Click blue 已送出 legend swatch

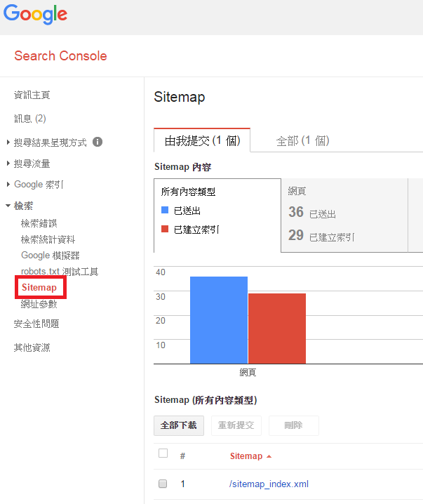(165, 210)
